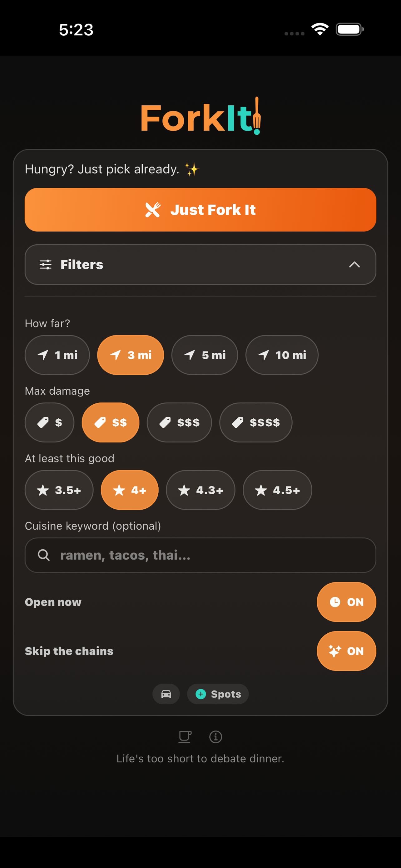
Task: Tap the filters sliders icon next to Filters
Action: (45, 265)
